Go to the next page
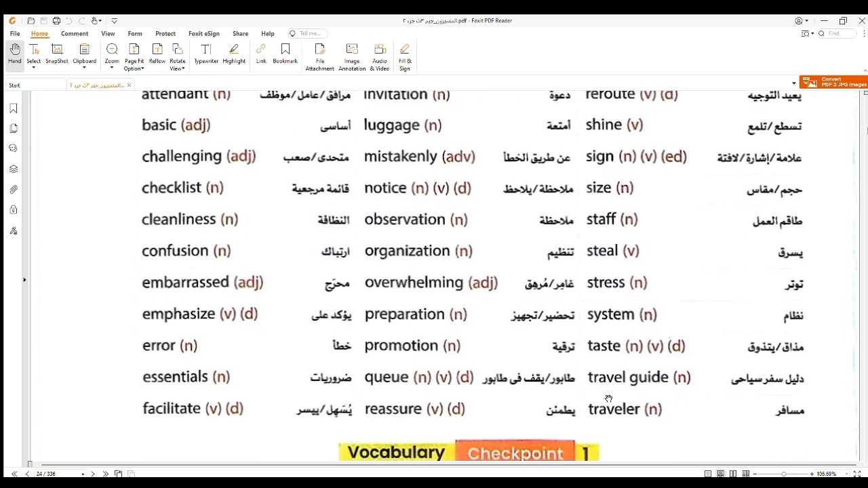This screenshot has width=868, height=488. click(93, 474)
